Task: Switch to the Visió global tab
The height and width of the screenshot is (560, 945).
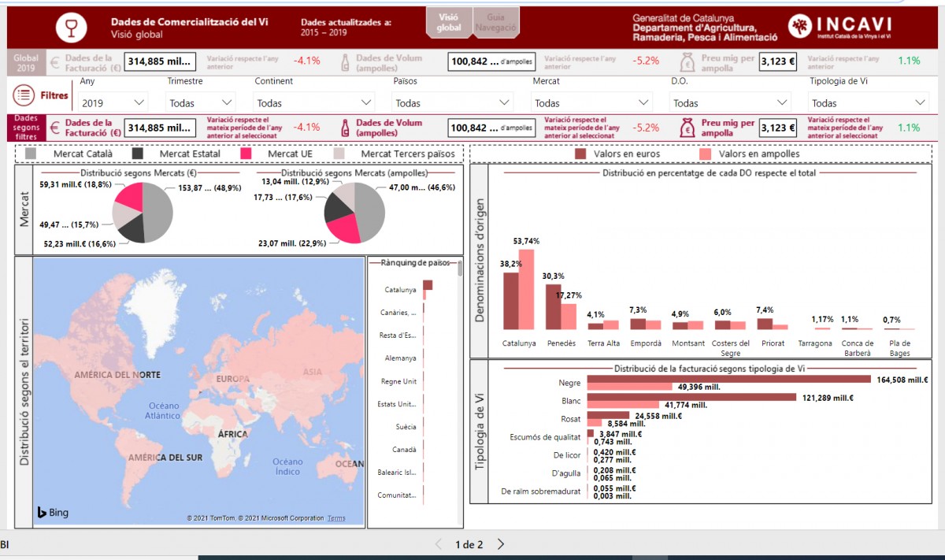Action: [449, 22]
